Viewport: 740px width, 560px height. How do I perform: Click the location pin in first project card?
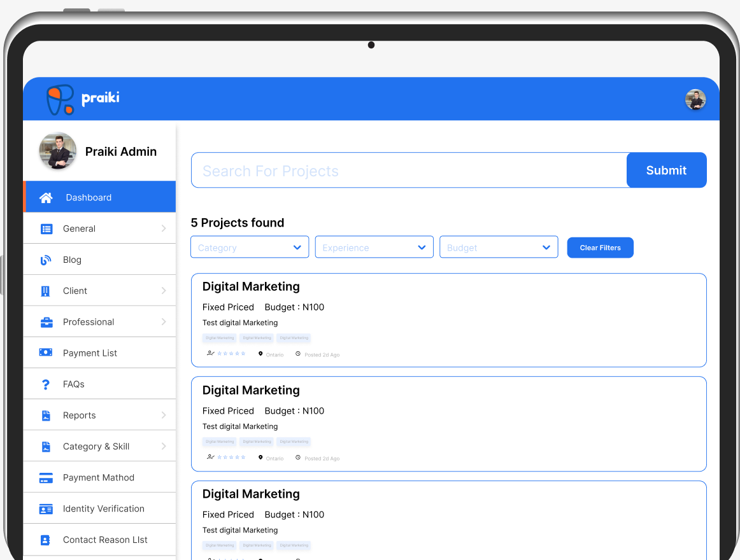[260, 353]
